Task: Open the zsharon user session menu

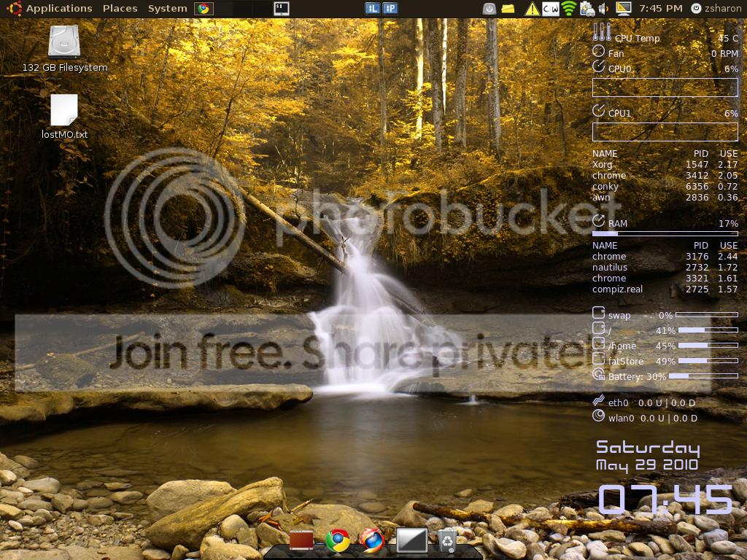Action: click(x=716, y=9)
